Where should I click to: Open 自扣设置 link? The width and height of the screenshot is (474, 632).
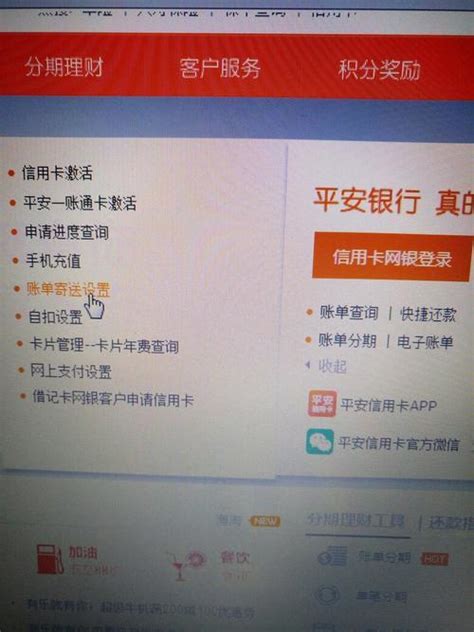coord(56,317)
